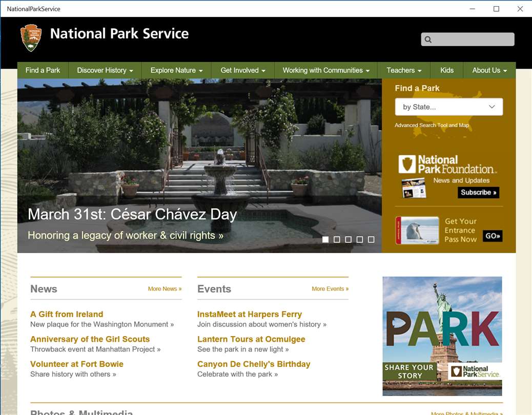Select the fifth carousel slide indicator
The height and width of the screenshot is (415, 532).
point(371,239)
